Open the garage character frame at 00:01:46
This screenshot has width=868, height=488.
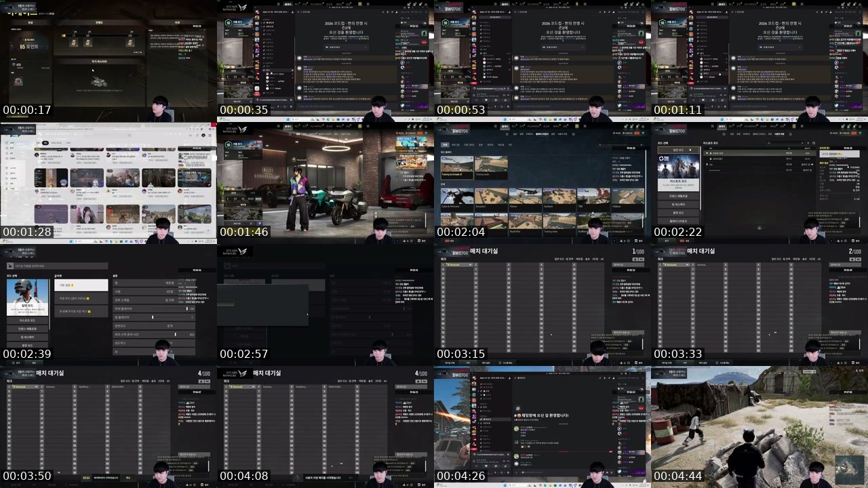(x=325, y=183)
